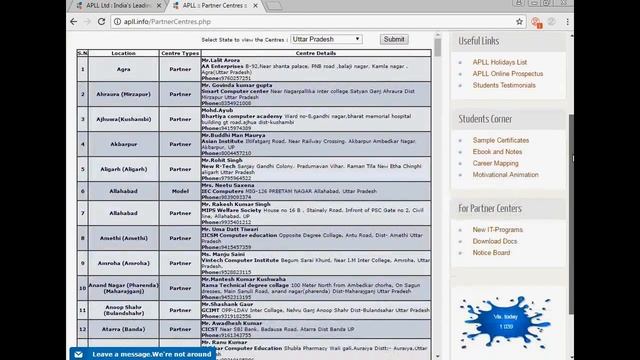The width and height of the screenshot is (640, 360).
Task: Click the blue splash visitor counter image
Action: [505, 322]
